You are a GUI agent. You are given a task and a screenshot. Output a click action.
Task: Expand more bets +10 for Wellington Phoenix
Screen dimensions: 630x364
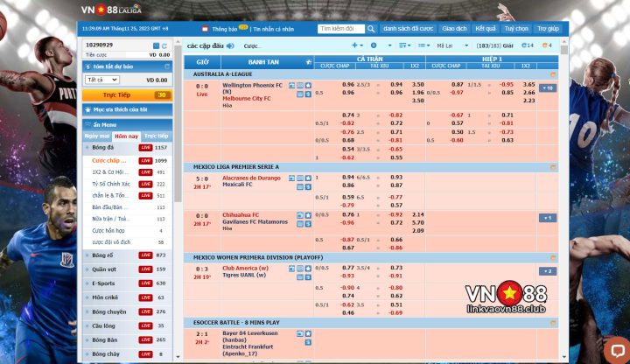[548, 88]
